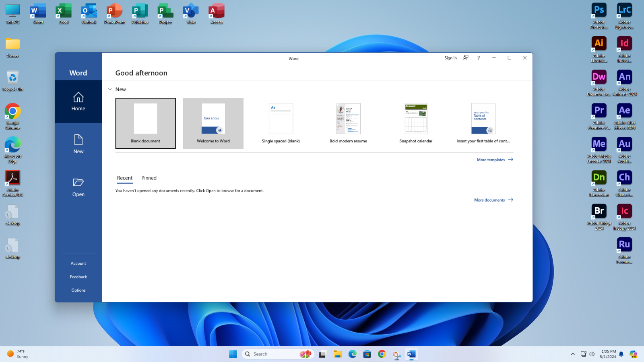Open volume control in system tray

tap(592, 354)
